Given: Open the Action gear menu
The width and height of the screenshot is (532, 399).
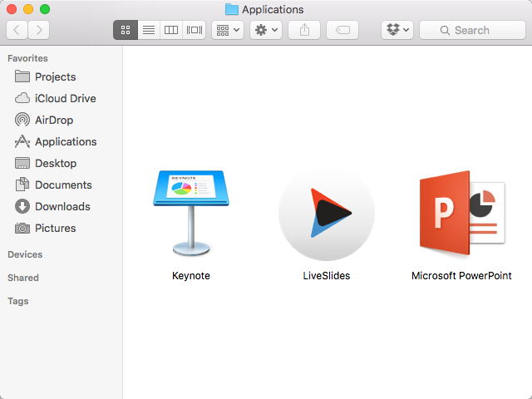Looking at the screenshot, I should pyautogui.click(x=266, y=30).
